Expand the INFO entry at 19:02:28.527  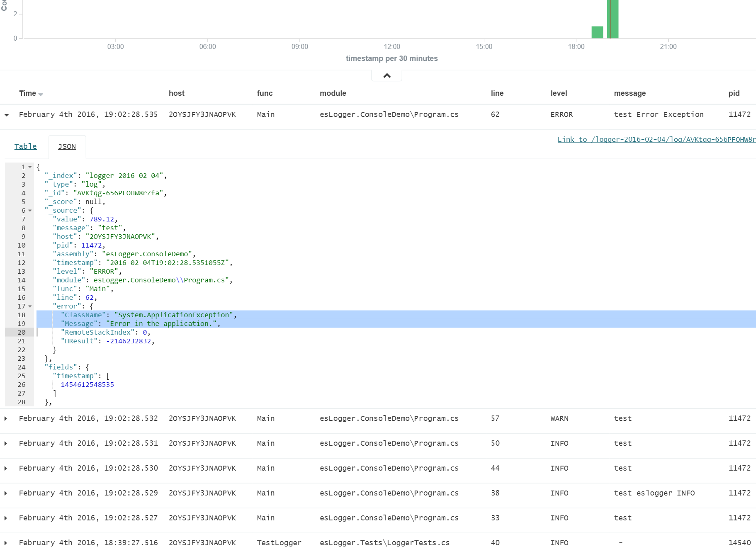point(5,518)
